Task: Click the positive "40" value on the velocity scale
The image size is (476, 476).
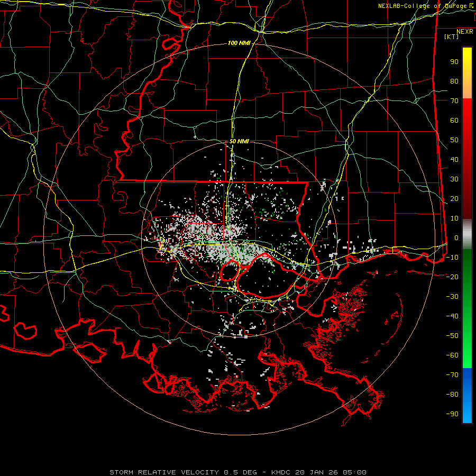Action: click(x=454, y=160)
